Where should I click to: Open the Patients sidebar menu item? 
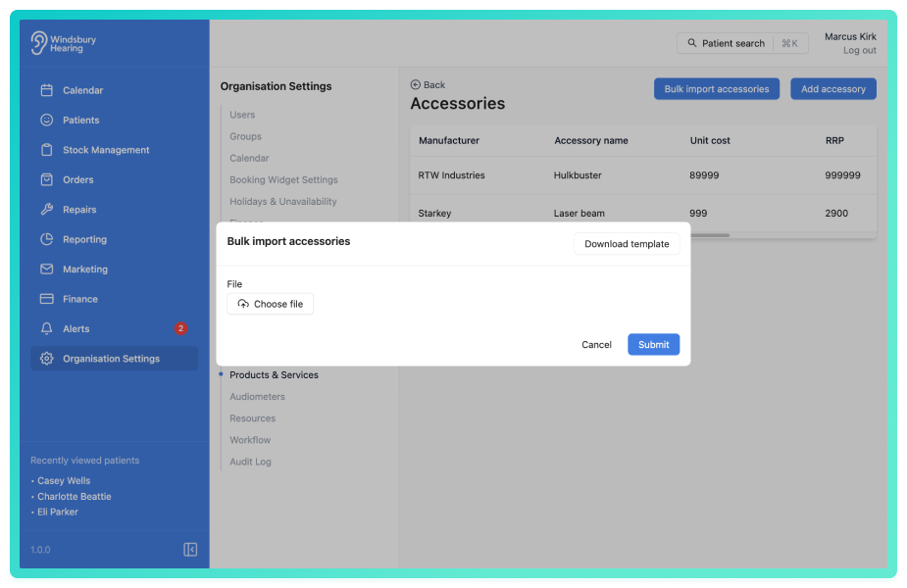click(114, 120)
